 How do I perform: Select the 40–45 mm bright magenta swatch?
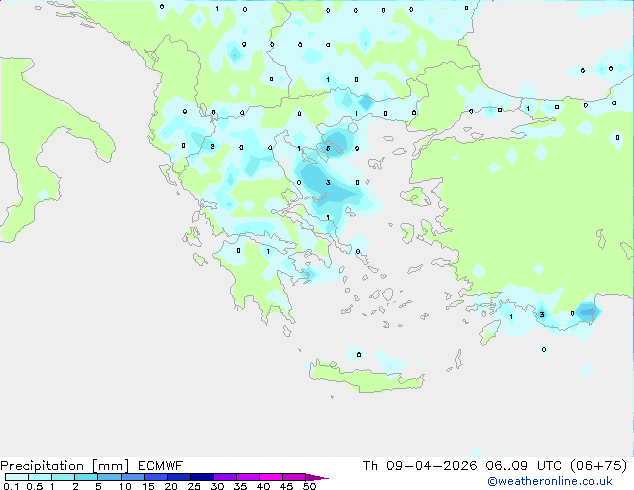271,477
